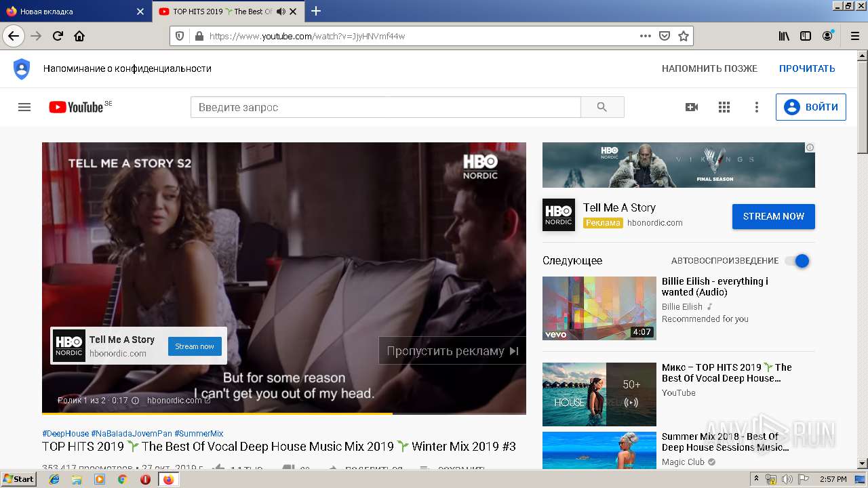Open Billie Eilish - everything i wanted title
Screen dimensions: 868x488
[x=715, y=287]
